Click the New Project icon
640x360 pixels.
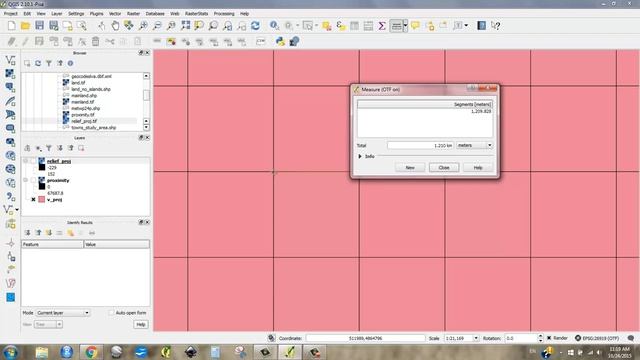(x=11, y=26)
